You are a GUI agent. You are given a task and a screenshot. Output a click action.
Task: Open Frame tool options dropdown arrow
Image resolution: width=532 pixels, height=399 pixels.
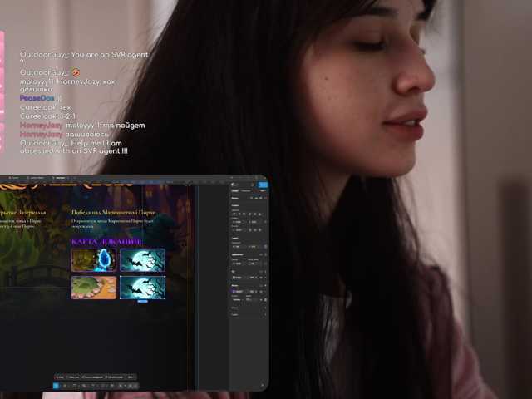pos(69,386)
